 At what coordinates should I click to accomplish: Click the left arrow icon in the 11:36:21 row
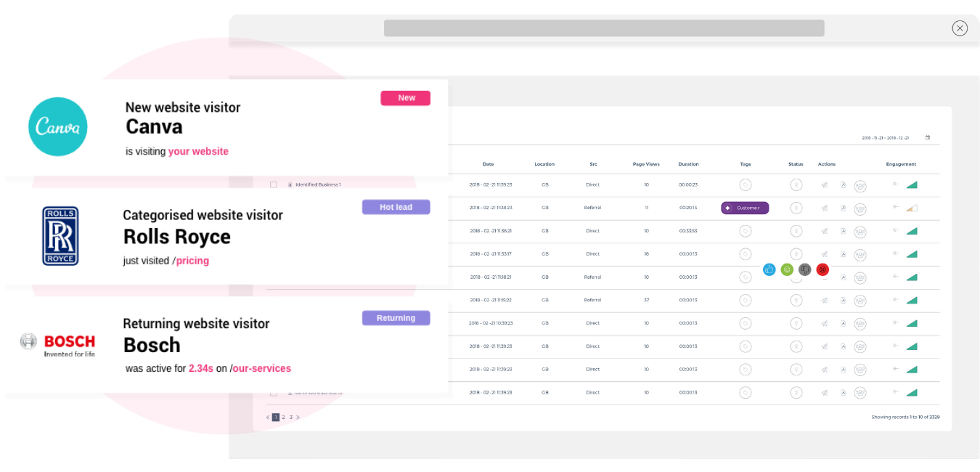895,230
